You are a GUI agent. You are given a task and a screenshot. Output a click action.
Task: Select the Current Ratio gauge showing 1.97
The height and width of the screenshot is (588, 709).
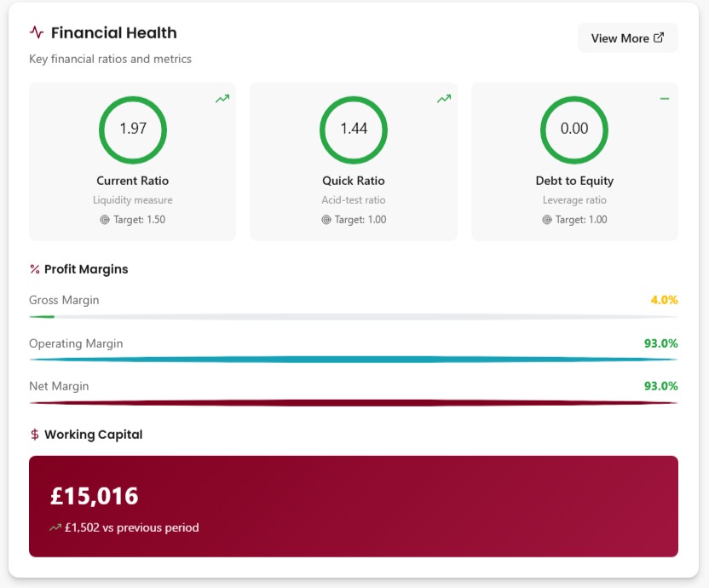pyautogui.click(x=132, y=130)
